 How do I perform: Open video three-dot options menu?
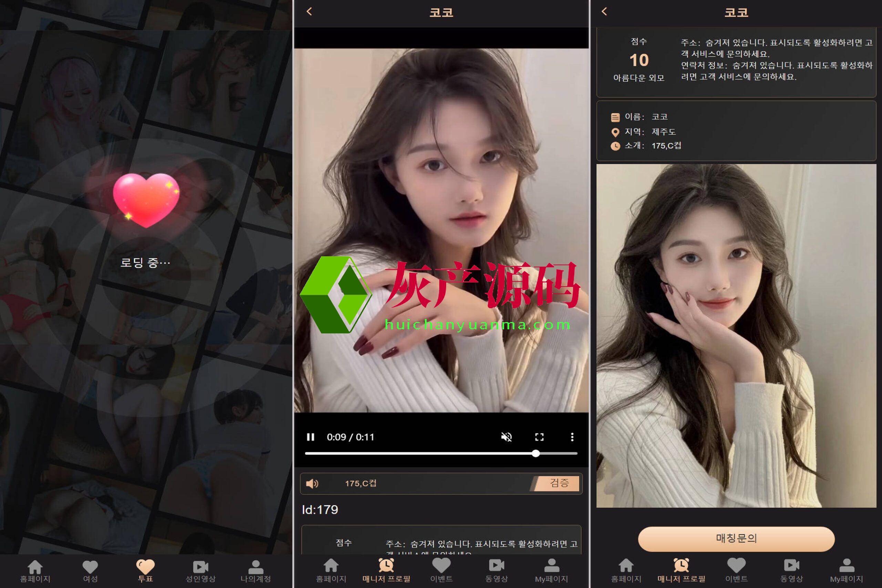pos(572,437)
